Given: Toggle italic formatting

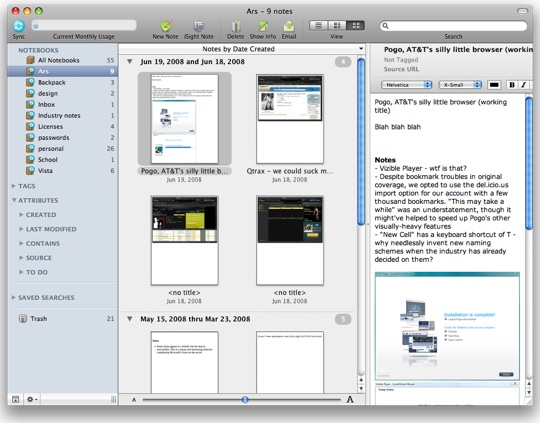Looking at the screenshot, I should point(523,85).
